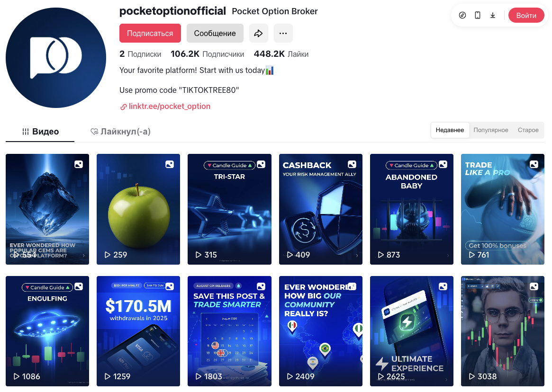The width and height of the screenshot is (552, 392).
Task: Select the Недавнее sort option
Action: [450, 130]
